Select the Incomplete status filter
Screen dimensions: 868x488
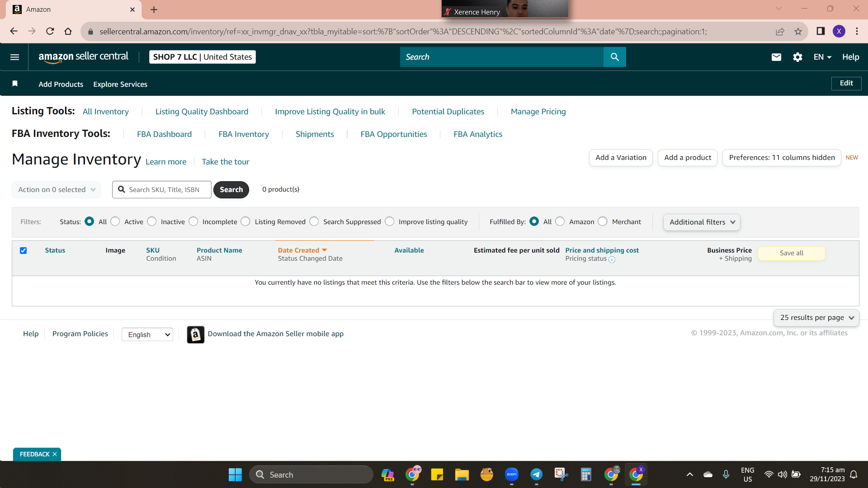pos(193,221)
